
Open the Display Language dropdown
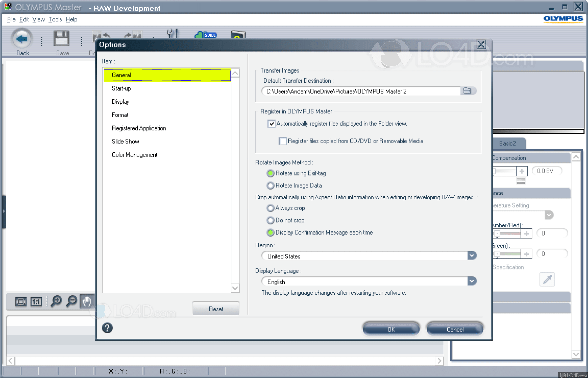(472, 281)
